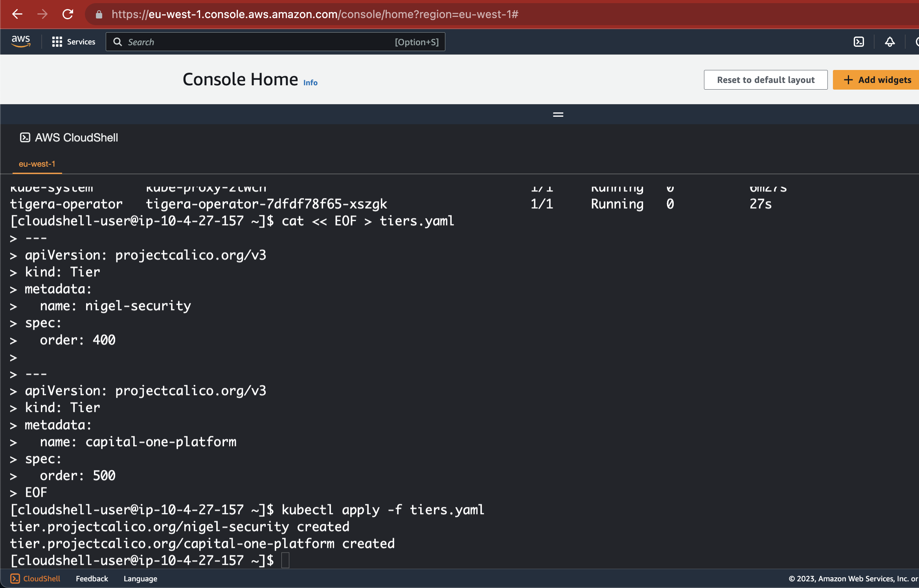Open CloudShell from the terminal icon in navbar
This screenshot has width=919, height=588.
pyautogui.click(x=859, y=41)
